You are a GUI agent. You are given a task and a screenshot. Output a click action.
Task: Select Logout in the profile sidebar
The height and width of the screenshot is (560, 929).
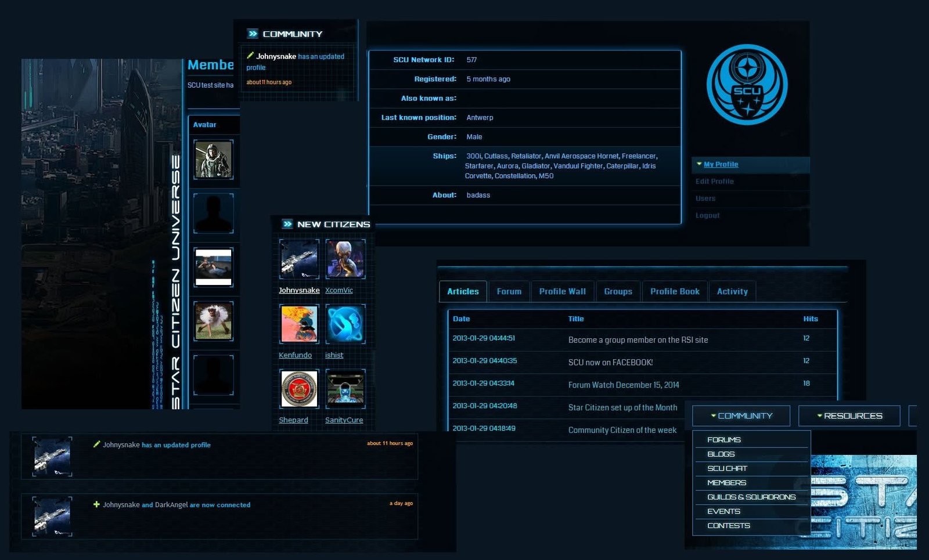point(707,215)
